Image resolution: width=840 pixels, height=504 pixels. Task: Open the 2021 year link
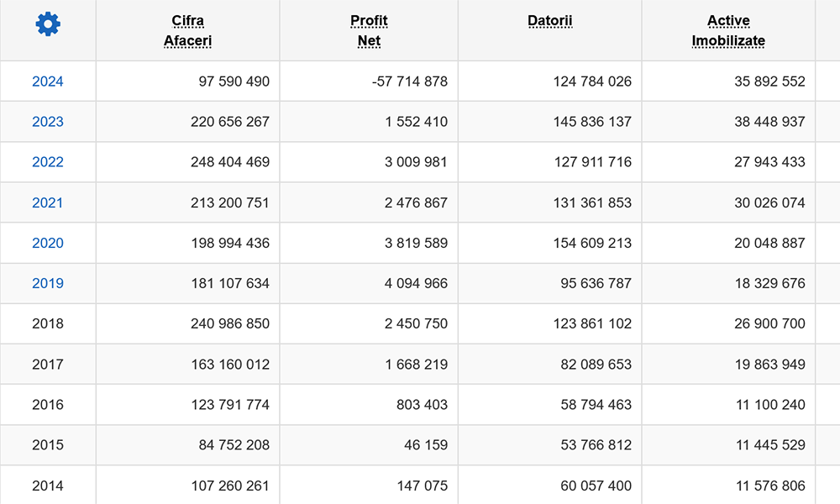coord(48,202)
